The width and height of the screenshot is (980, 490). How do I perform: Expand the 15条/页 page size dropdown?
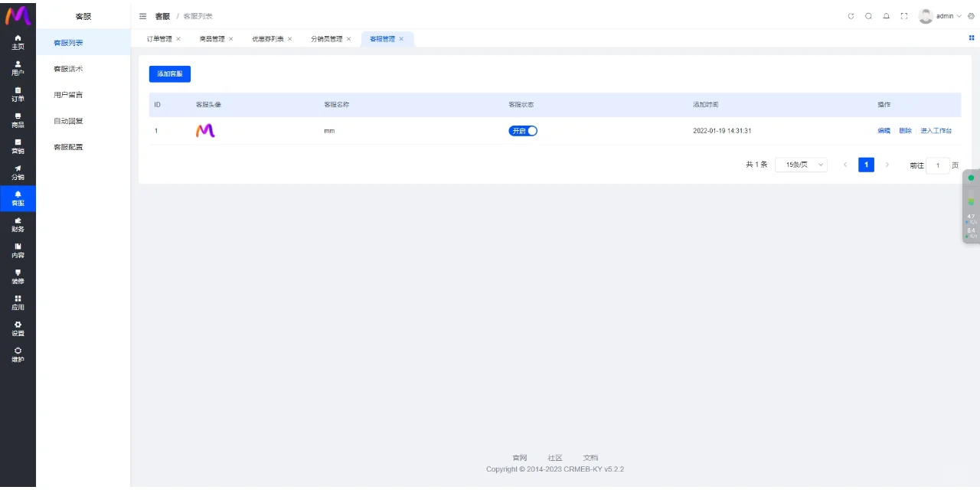801,165
